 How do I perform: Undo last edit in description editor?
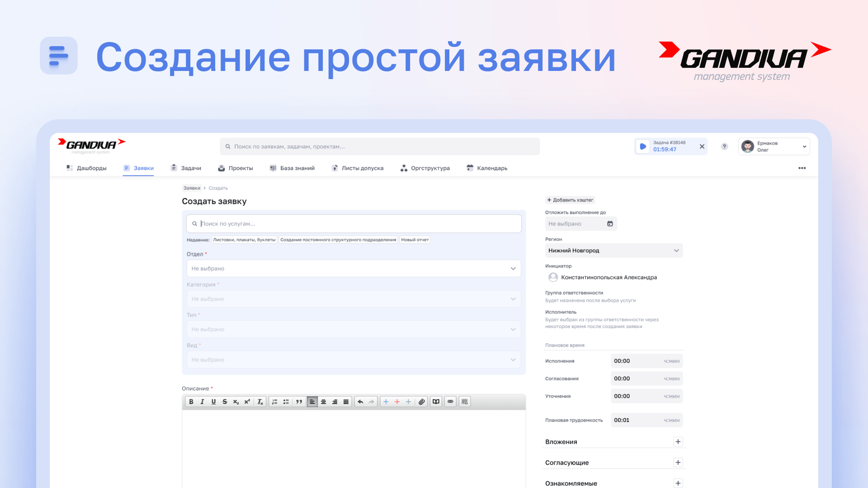360,402
